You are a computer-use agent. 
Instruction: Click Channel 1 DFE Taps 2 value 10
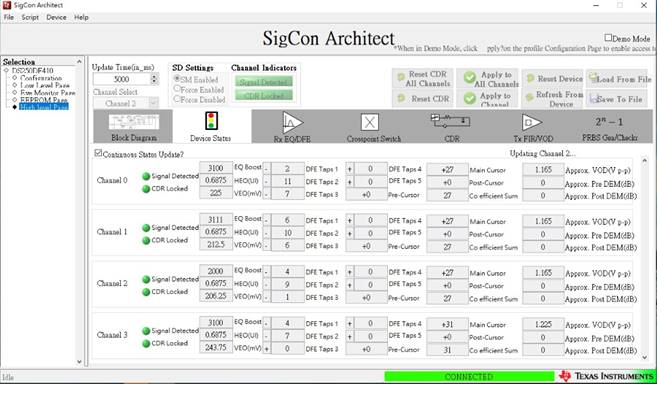coord(287,233)
